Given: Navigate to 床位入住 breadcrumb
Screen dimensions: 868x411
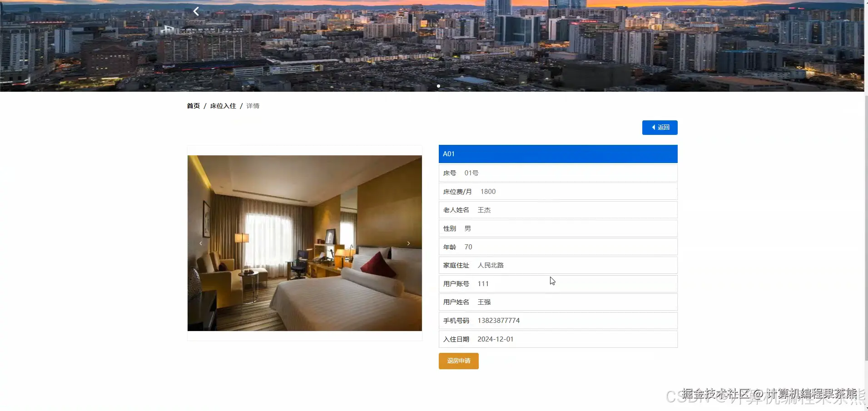Looking at the screenshot, I should point(223,106).
